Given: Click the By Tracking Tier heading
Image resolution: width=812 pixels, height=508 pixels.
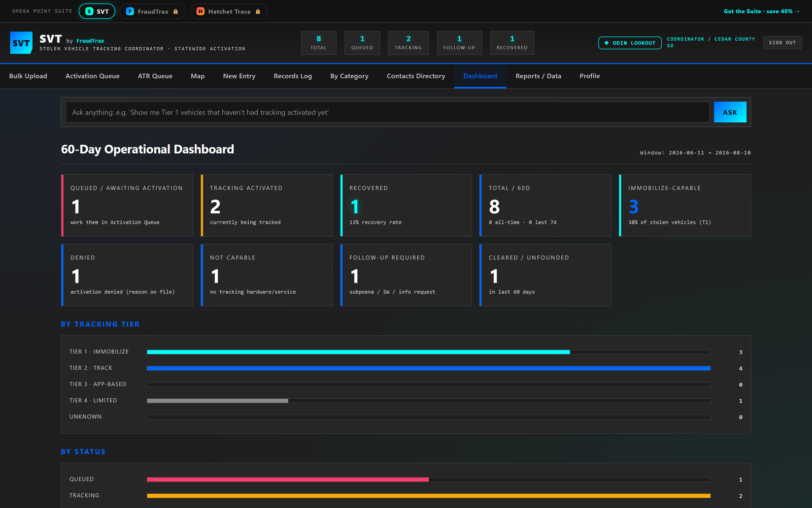Looking at the screenshot, I should [x=100, y=324].
